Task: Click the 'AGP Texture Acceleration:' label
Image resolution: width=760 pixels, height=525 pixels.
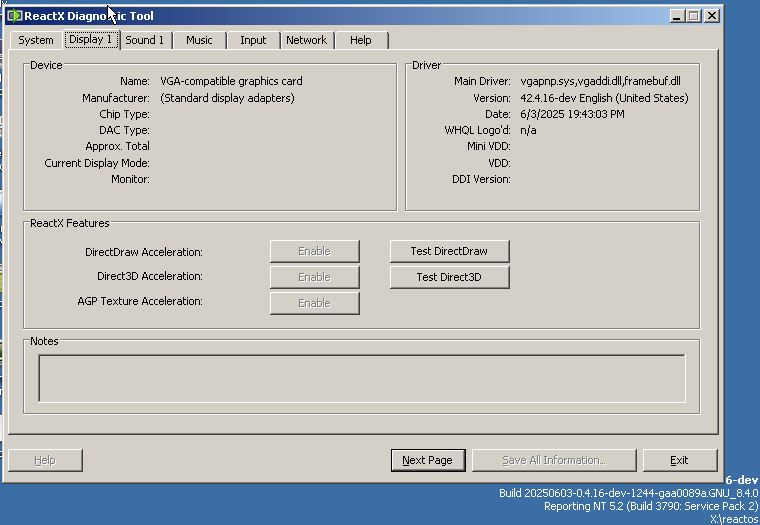Action: tap(140, 301)
